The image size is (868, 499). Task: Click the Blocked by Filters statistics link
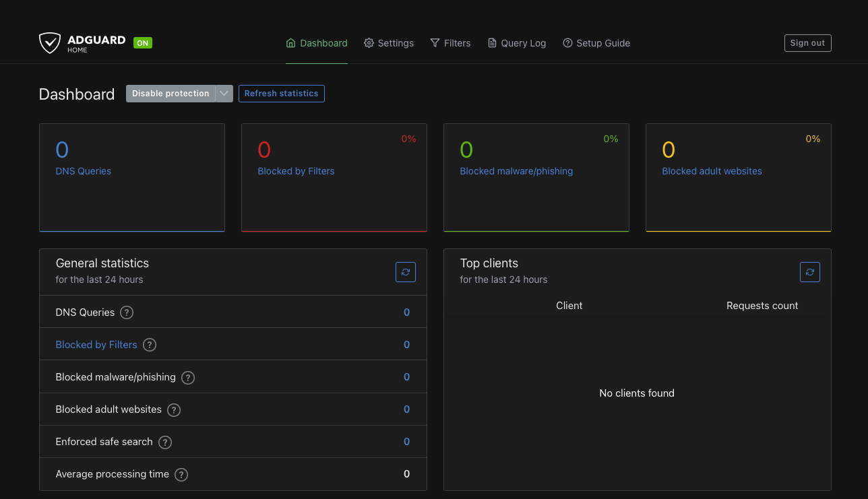tap(96, 344)
